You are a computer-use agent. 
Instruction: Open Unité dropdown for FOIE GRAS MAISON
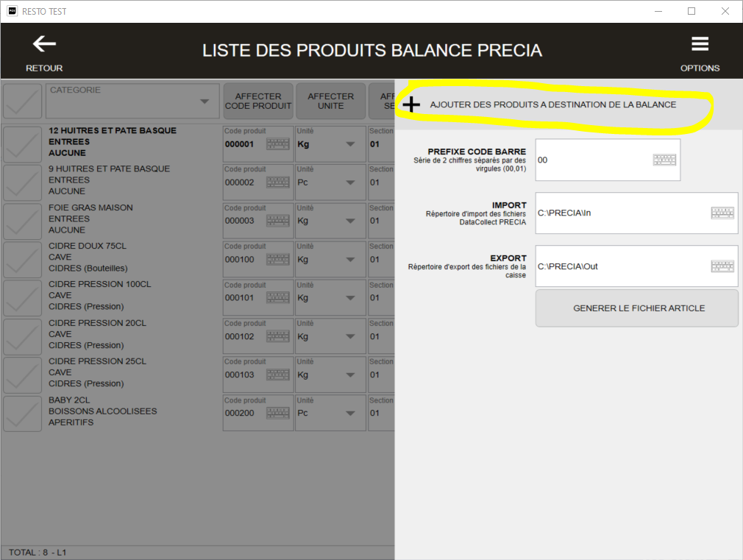coord(330,221)
